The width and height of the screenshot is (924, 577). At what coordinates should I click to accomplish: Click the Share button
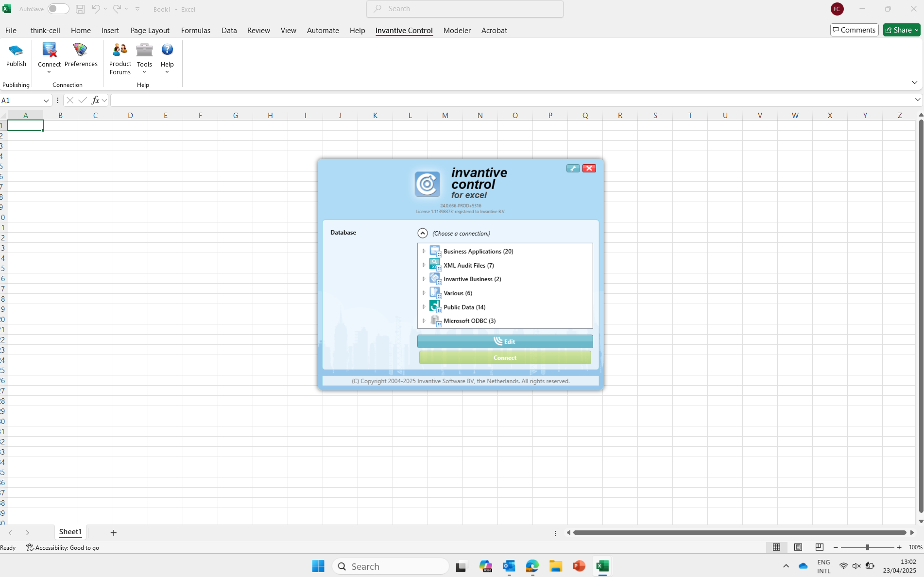pos(902,30)
